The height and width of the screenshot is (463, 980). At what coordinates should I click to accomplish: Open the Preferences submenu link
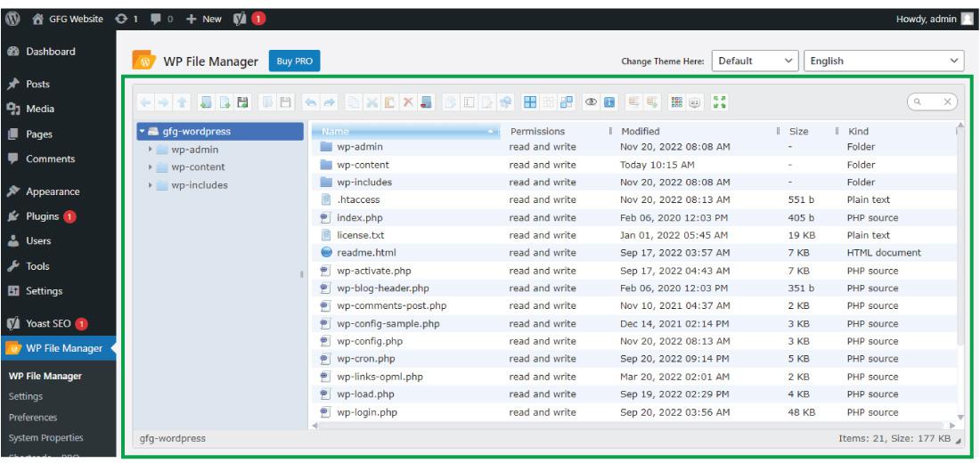coord(32,417)
